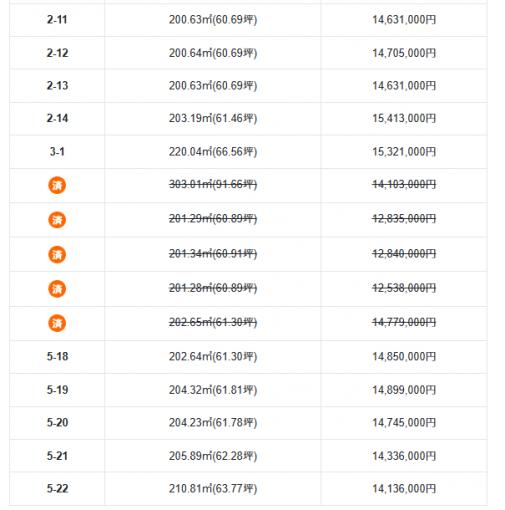Select lot number 2-11

57,20
